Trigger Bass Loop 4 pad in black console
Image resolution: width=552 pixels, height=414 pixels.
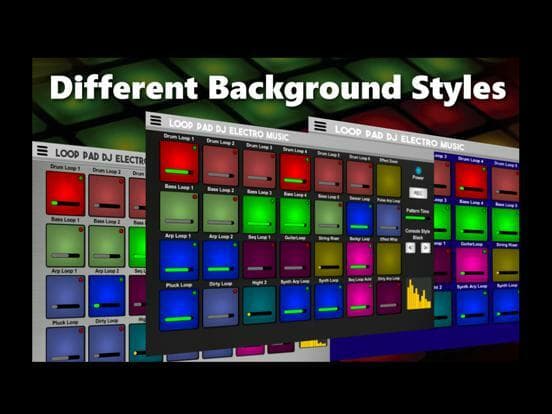(295, 215)
